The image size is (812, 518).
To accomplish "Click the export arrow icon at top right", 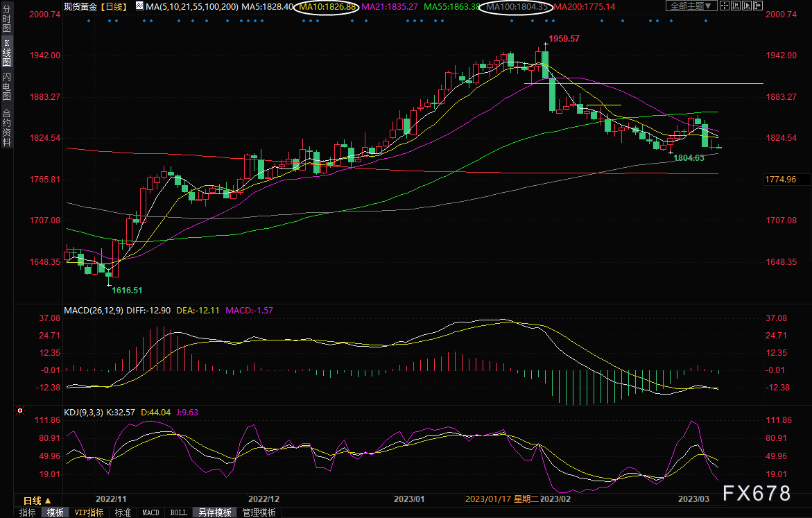I will 758,6.
